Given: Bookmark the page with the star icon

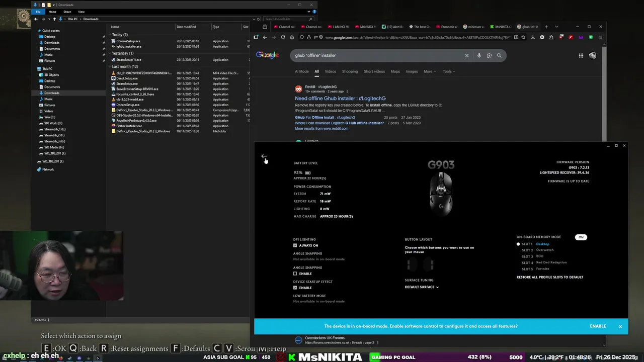Looking at the screenshot, I should pyautogui.click(x=523, y=37).
